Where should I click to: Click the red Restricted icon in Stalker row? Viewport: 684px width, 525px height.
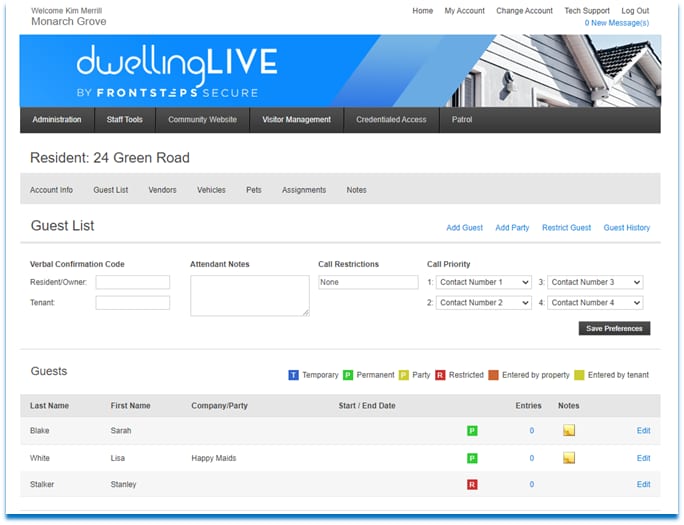(x=472, y=484)
